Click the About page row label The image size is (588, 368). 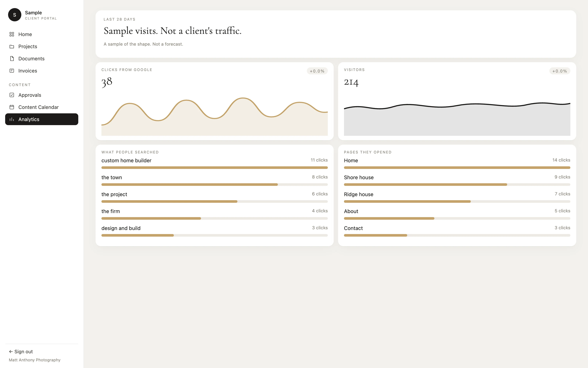[x=351, y=211]
